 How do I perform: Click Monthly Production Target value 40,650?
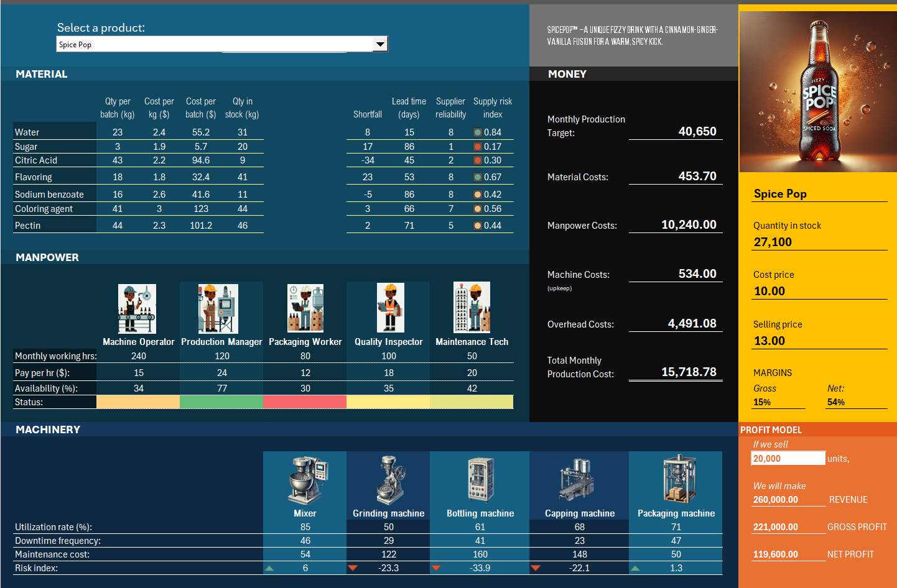point(697,132)
